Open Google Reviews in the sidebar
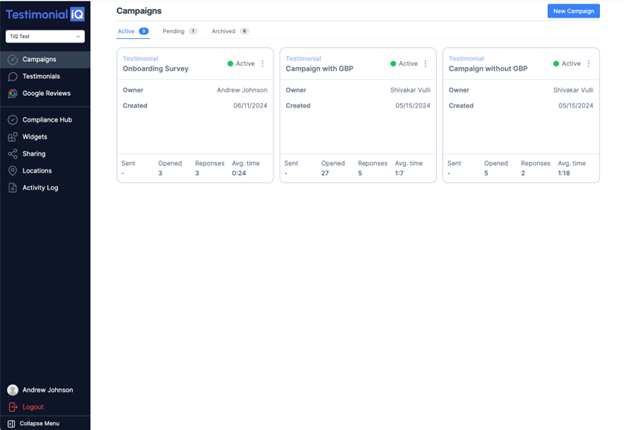Viewport: 624px width, 430px height. 45,93
